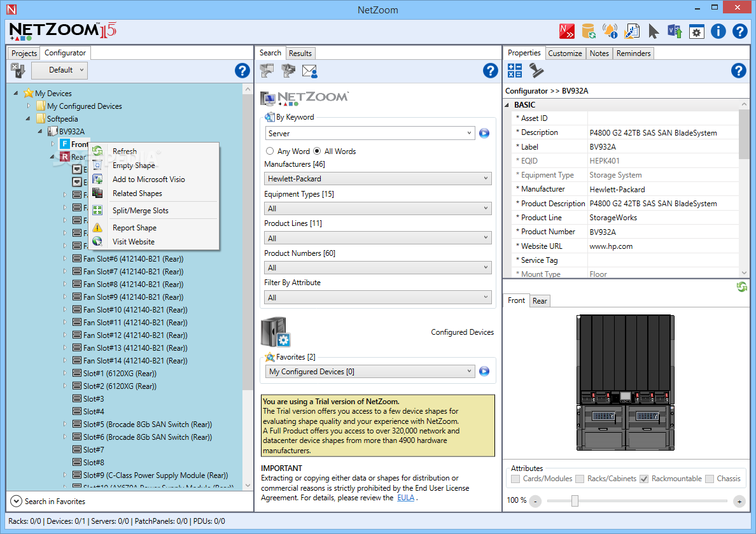Viewport: 756px width, 534px height.
Task: Open the Customize tab
Action: [564, 53]
